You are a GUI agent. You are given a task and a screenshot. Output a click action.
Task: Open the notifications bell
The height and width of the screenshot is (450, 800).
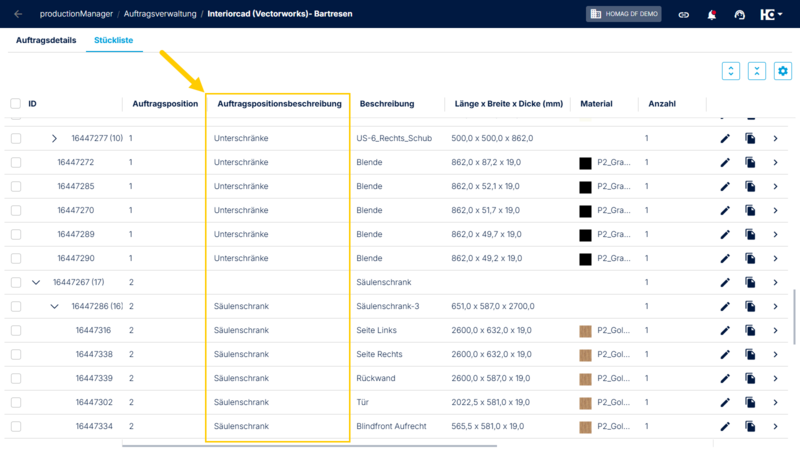[712, 14]
